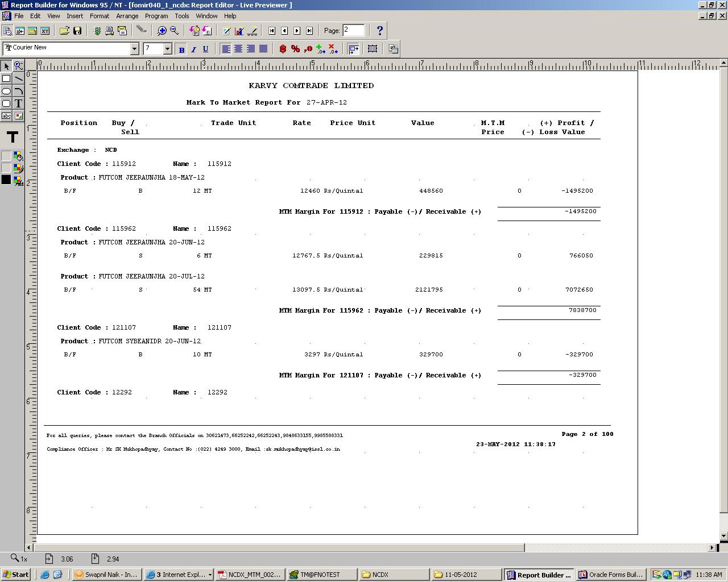This screenshot has height=582, width=728.
Task: Select the rectangle drawing tool
Action: [6, 79]
